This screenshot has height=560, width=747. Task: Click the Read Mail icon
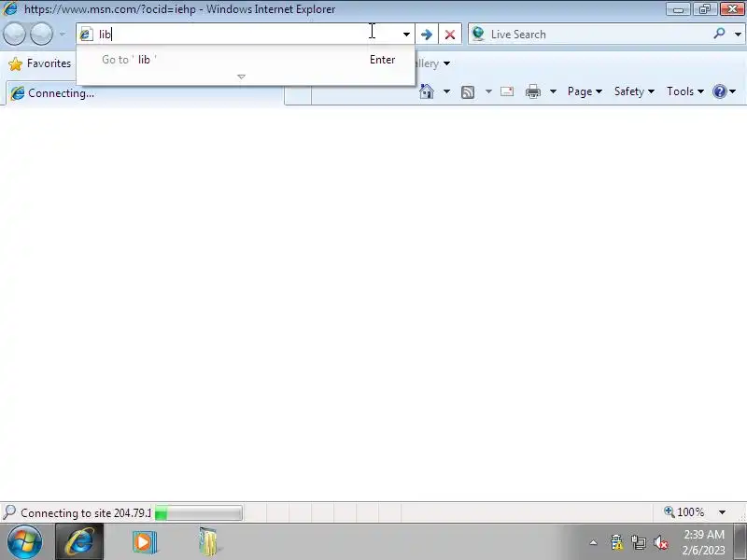click(507, 91)
